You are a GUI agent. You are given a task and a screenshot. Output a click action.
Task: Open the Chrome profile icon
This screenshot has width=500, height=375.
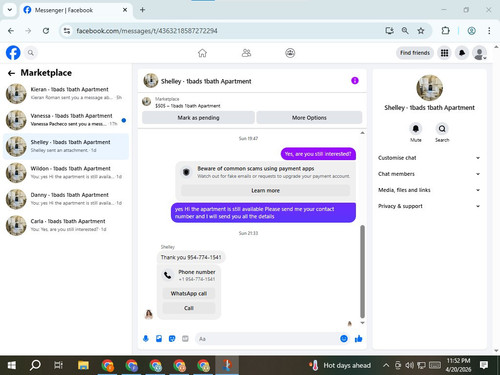[471, 31]
